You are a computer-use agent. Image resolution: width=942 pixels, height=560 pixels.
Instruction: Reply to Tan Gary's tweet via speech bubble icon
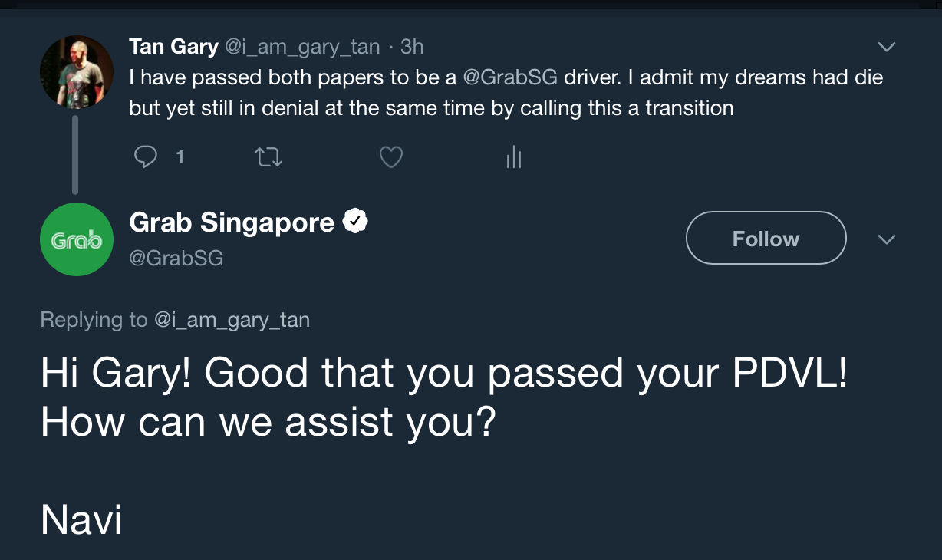coord(145,157)
